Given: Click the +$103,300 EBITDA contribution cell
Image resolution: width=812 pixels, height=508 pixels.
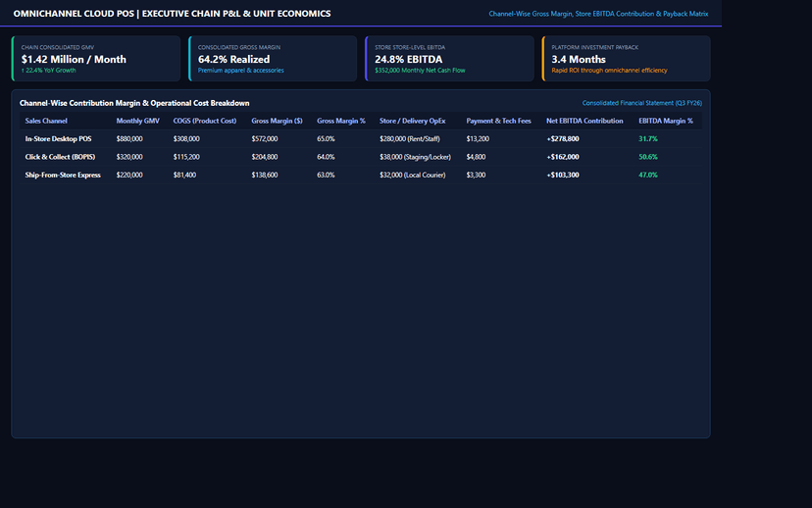Looking at the screenshot, I should tap(563, 175).
